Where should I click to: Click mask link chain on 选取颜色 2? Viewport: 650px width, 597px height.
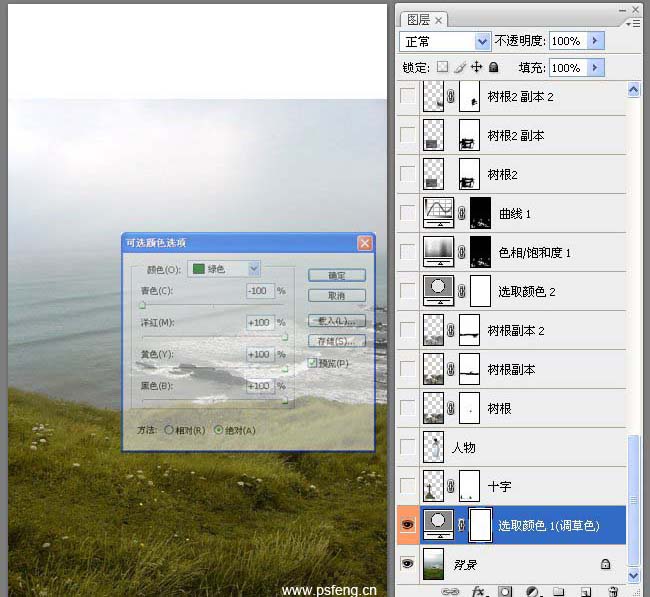coord(461,291)
